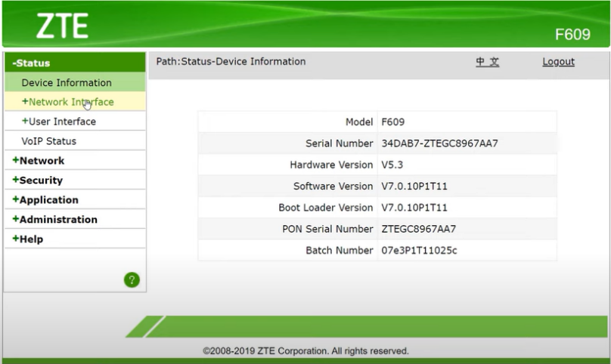Collapse the Status menu section
Screen dimensions: 611x364
click(x=75, y=63)
